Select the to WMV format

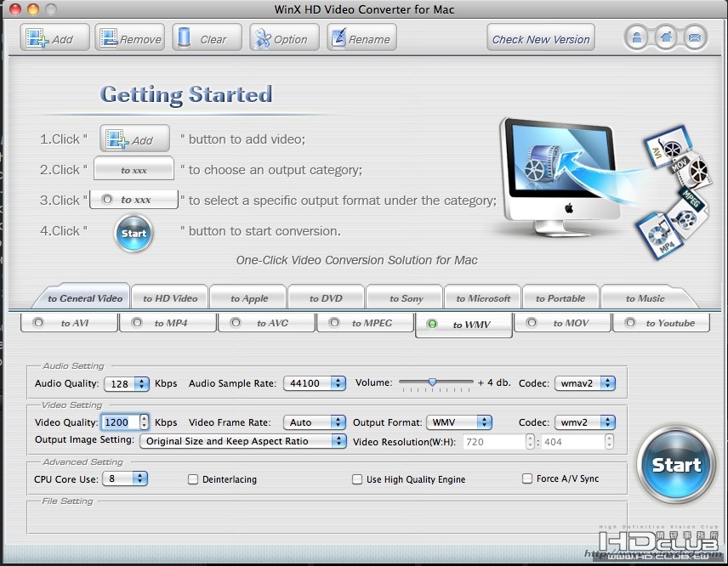coord(464,325)
